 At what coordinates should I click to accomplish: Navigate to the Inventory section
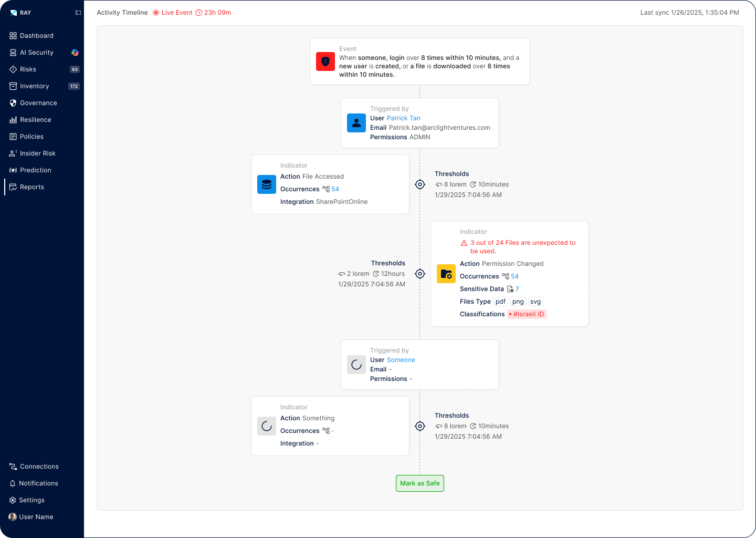click(35, 86)
